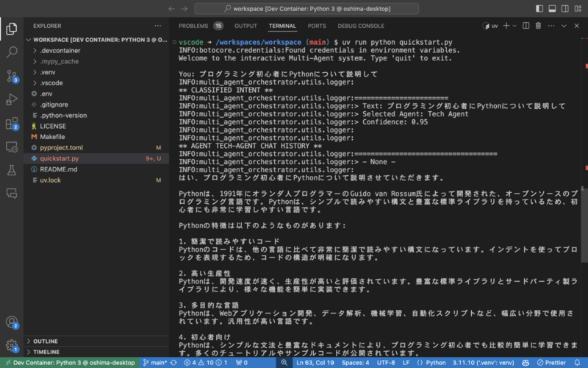Change end of line sequence LF
Screen dimensions: 588x368
[406, 363]
